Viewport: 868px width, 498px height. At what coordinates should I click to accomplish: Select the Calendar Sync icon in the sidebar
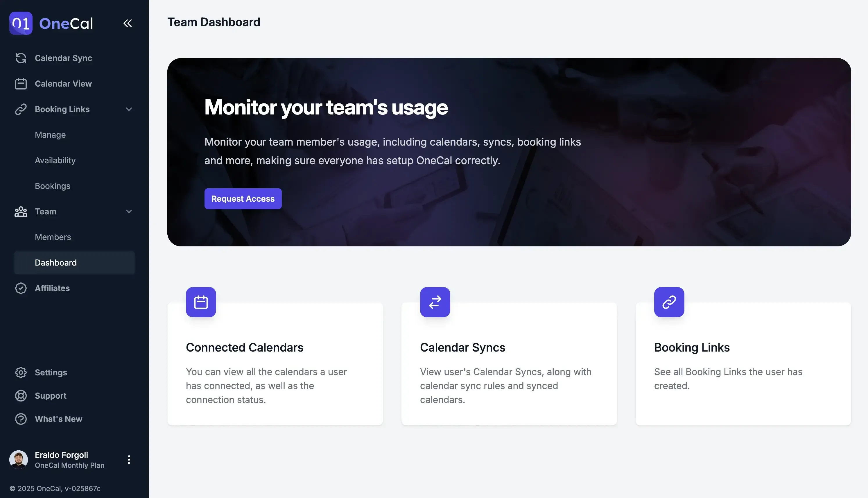[x=21, y=58]
